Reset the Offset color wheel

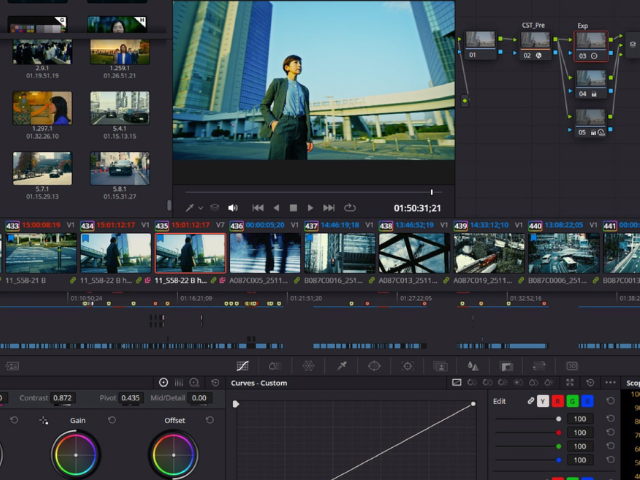tap(210, 420)
